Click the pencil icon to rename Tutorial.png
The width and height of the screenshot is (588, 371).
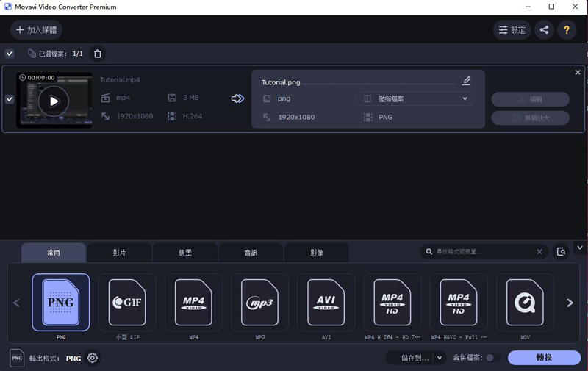[466, 81]
